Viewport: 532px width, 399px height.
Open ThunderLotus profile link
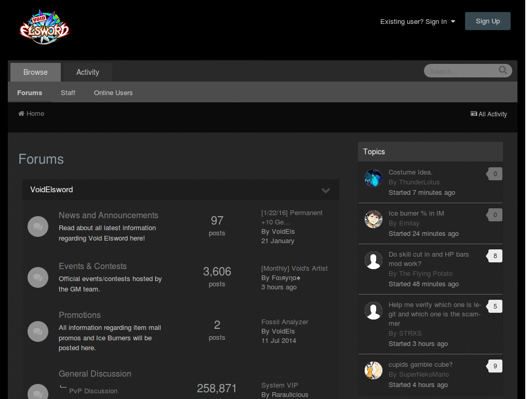tap(419, 182)
